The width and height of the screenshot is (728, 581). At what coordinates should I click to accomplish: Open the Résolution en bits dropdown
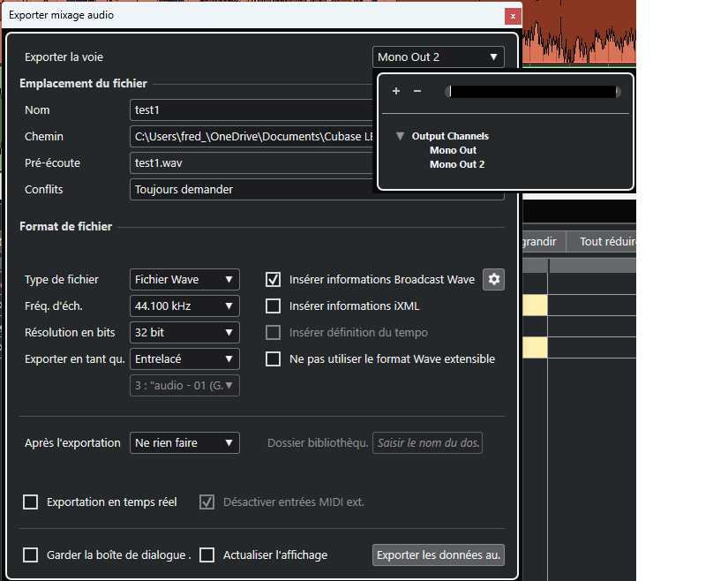tap(184, 333)
